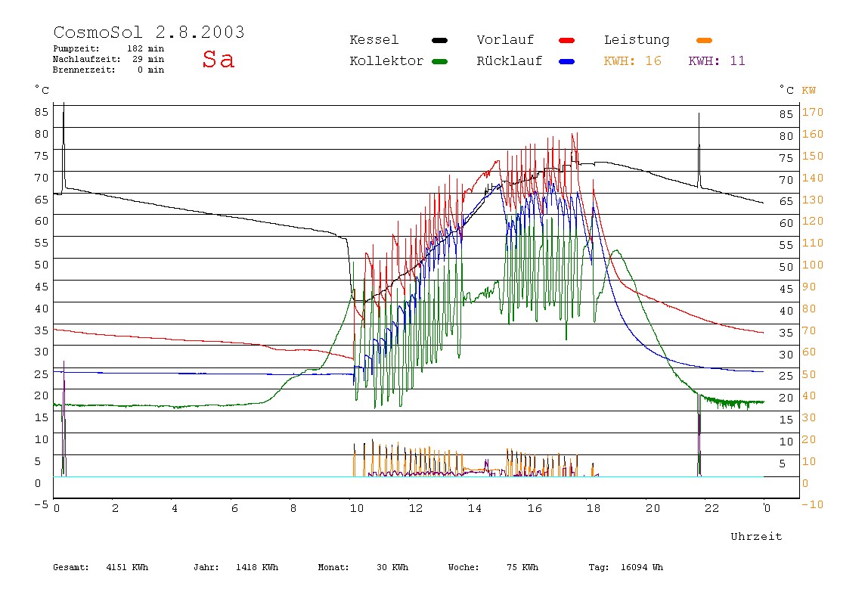Image resolution: width=868 pixels, height=614 pixels.
Task: Click the "Kollektor" legend label
Action: [386, 61]
